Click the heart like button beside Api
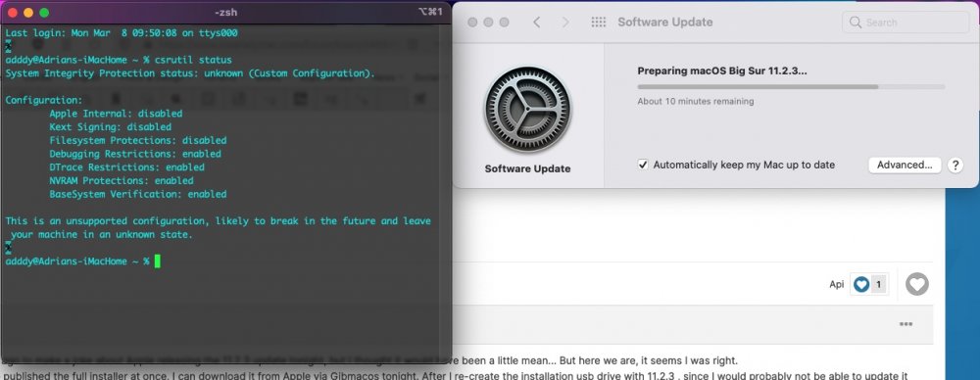The height and width of the screenshot is (380, 980). [861, 284]
